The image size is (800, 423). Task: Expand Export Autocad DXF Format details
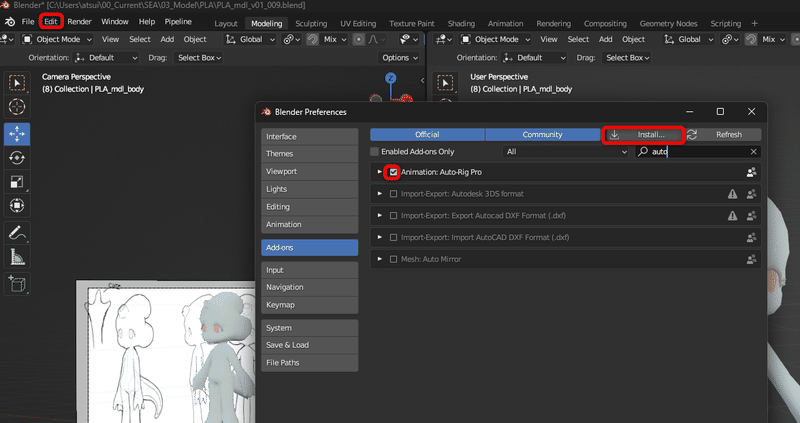379,216
